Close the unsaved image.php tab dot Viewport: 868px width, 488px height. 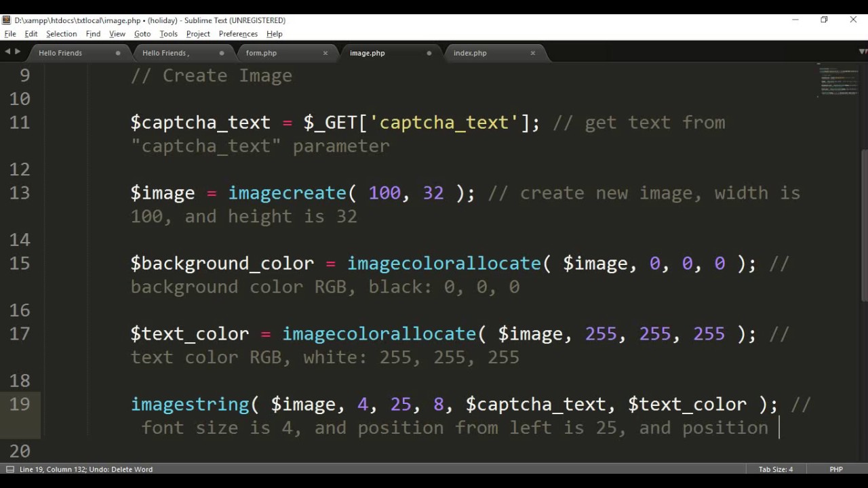pos(429,53)
